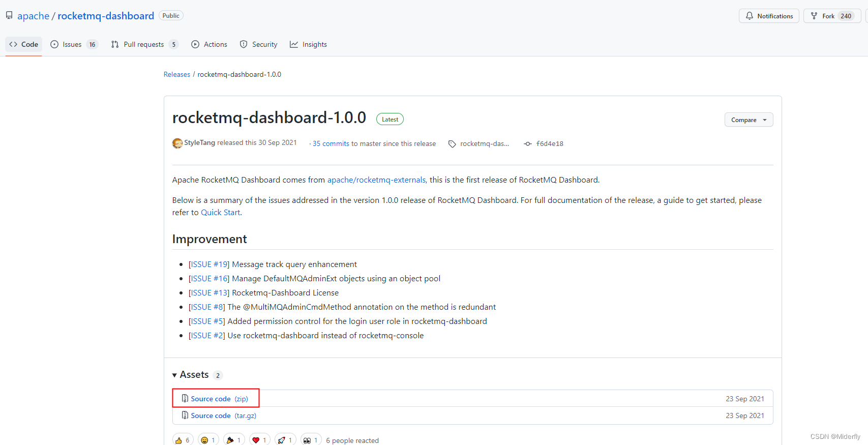Click the Assets count badge 2
The height and width of the screenshot is (445, 868).
pyautogui.click(x=218, y=375)
